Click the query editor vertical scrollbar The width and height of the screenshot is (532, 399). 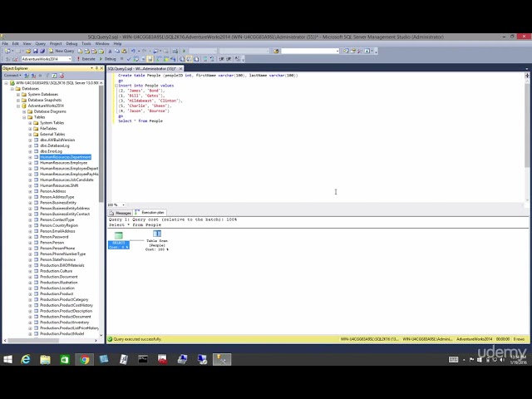tap(527, 126)
